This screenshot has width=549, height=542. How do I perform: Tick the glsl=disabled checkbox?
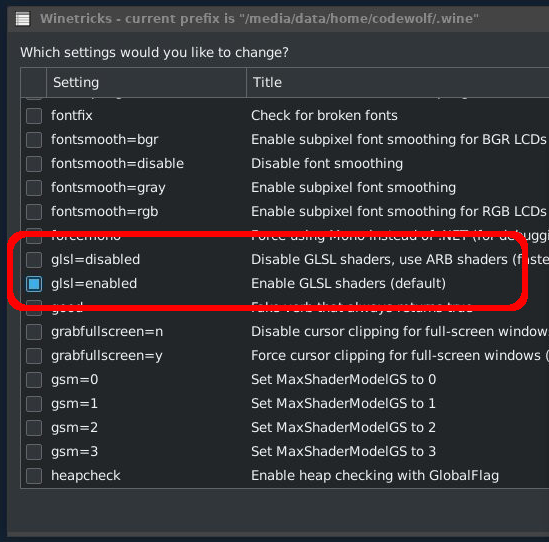[x=34, y=260]
